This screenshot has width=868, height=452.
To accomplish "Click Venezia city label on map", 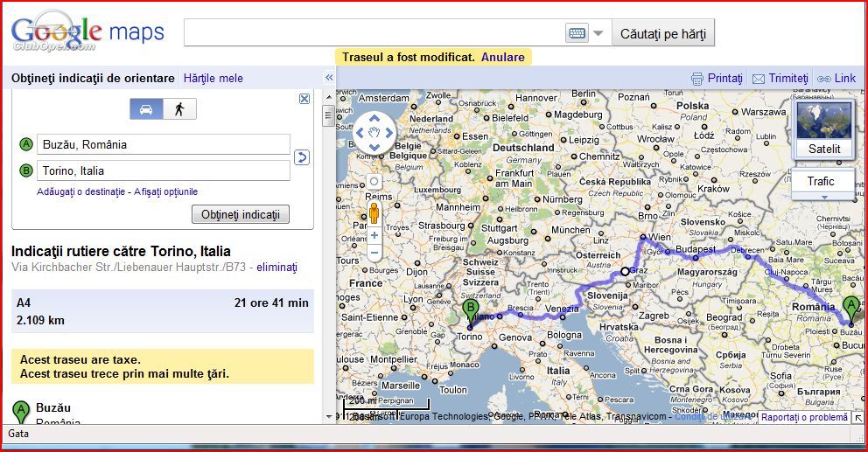I will point(562,308).
